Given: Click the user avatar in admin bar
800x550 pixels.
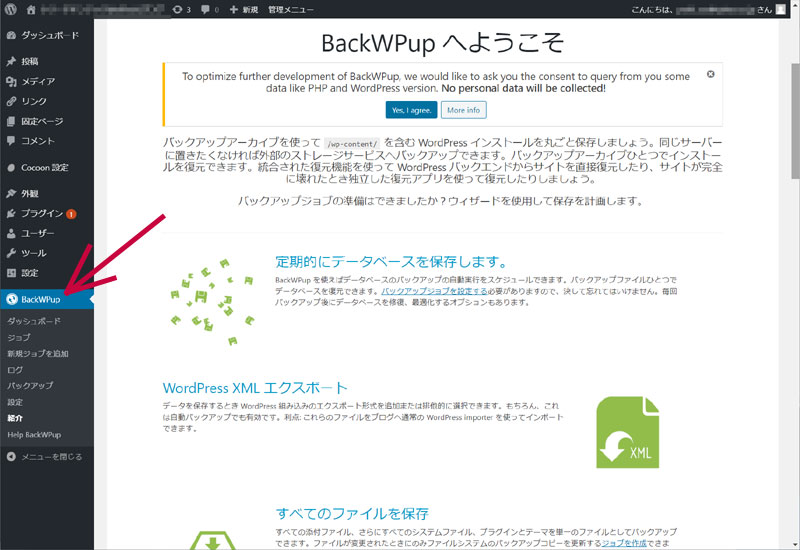Looking at the screenshot, I should click(781, 9).
